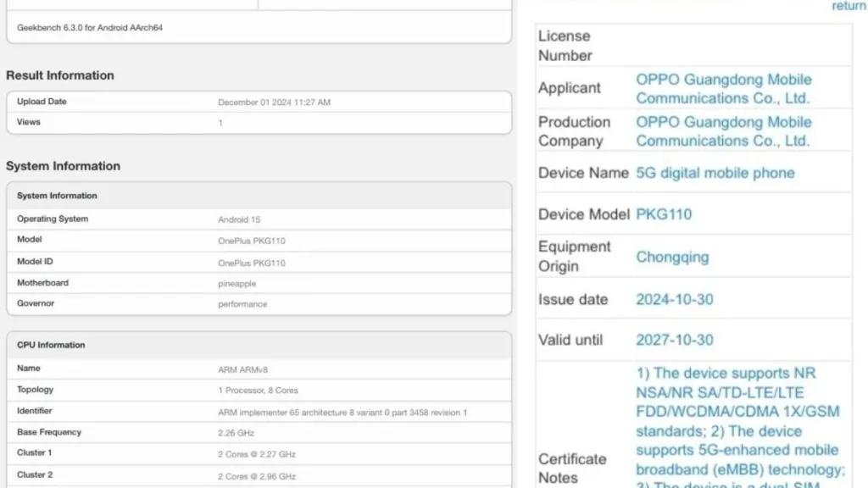Click the Device Model label
This screenshot has height=488, width=868.
pos(584,214)
